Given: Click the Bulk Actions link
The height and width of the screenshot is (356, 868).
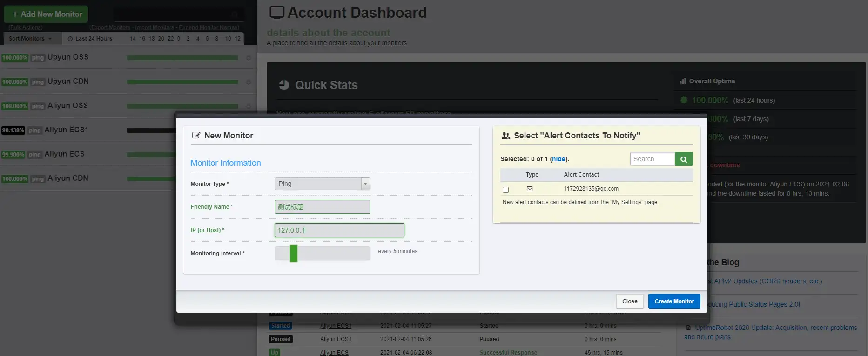Looking at the screenshot, I should [x=26, y=27].
